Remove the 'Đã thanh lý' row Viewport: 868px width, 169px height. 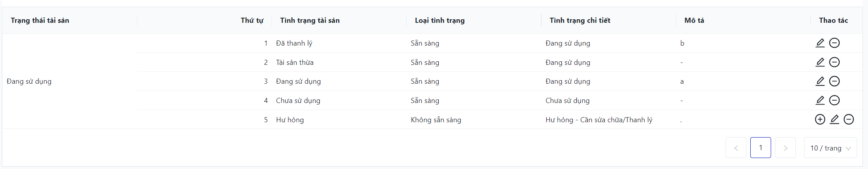point(834,43)
